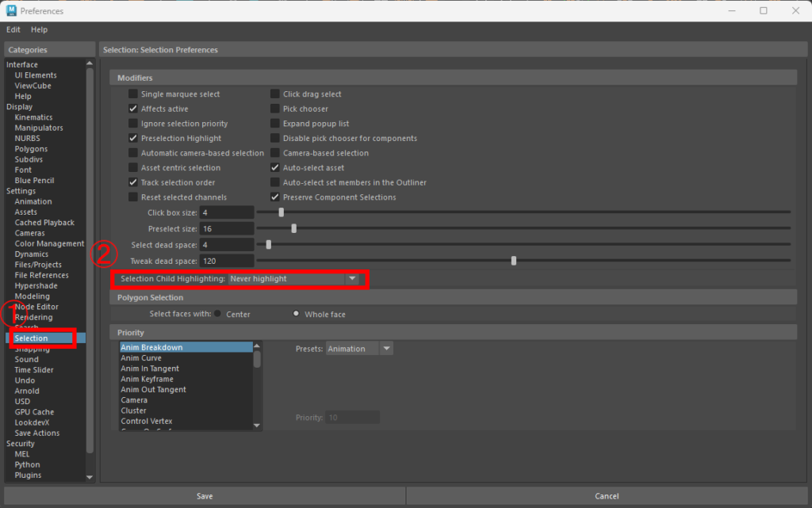Open the Edit menu

click(x=13, y=29)
